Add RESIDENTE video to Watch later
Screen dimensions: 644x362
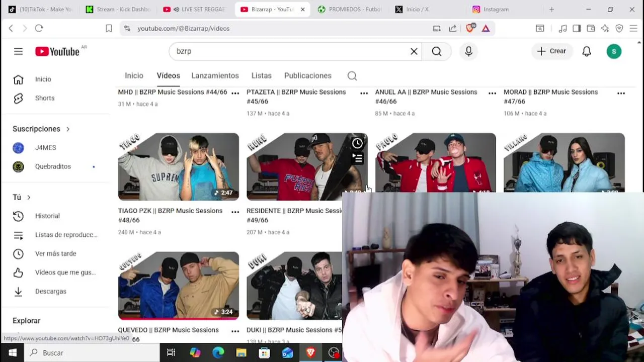pos(357,143)
